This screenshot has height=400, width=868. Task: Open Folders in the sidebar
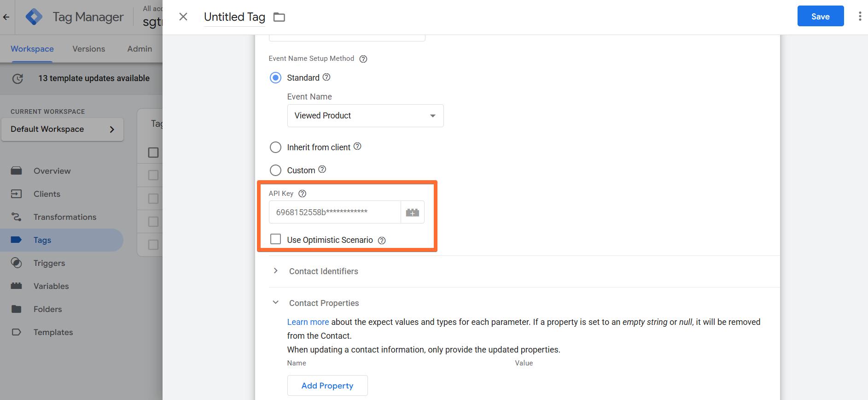coord(47,309)
